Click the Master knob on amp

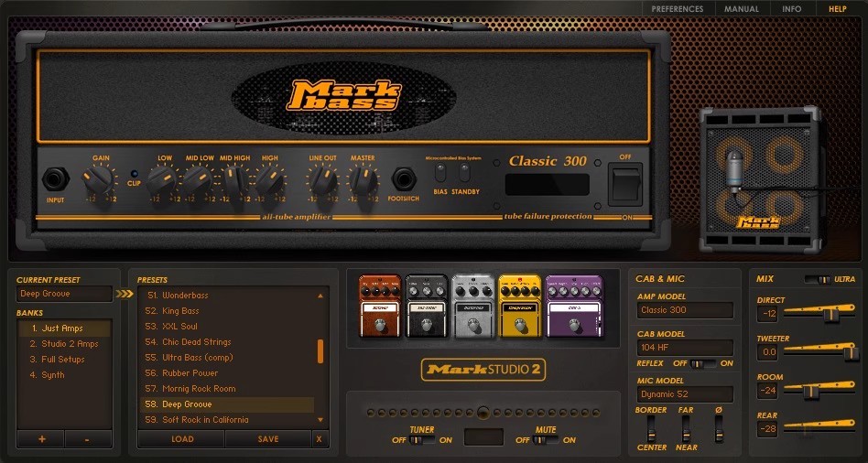point(363,180)
